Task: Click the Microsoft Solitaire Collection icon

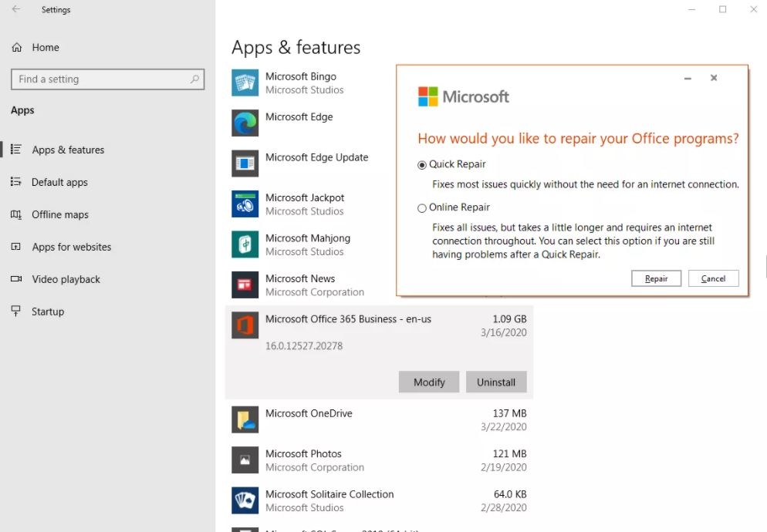Action: [245, 500]
